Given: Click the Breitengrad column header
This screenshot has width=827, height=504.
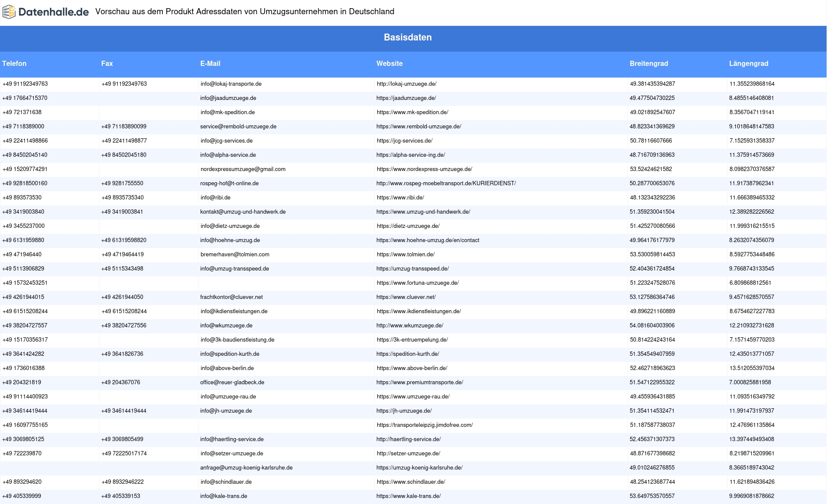Looking at the screenshot, I should pyautogui.click(x=649, y=64).
